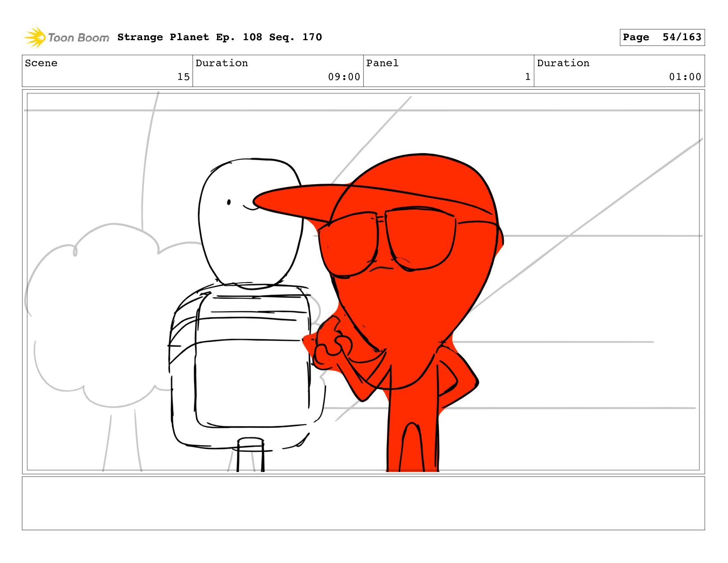Select the title 'Strange Planet Ep. 108 Seq. 170'
Viewport: 728px width, 563px height.
point(220,37)
